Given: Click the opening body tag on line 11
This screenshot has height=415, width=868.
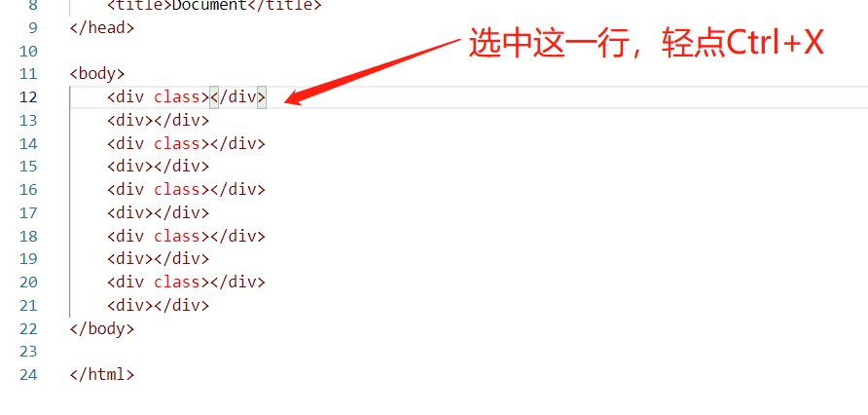Looking at the screenshot, I should click(97, 74).
